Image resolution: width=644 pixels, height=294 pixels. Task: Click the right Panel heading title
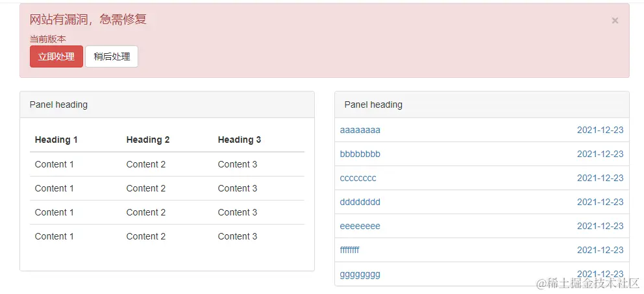373,104
